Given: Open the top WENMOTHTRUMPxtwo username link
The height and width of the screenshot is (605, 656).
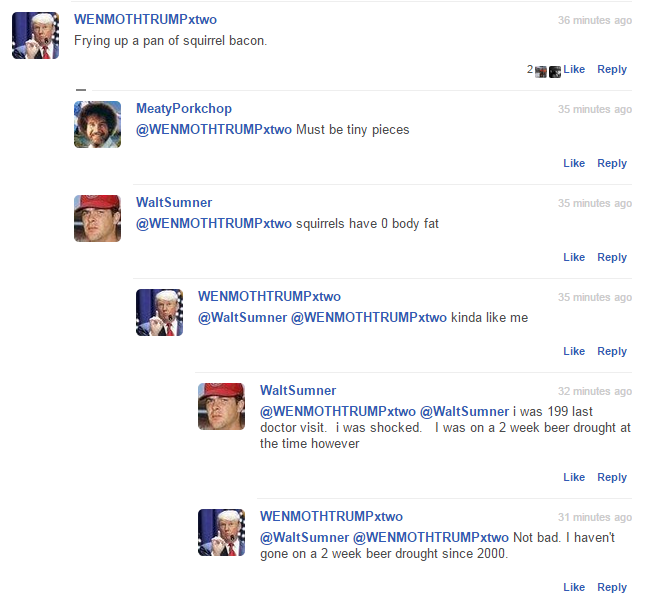Looking at the screenshot, I should coord(145,19).
